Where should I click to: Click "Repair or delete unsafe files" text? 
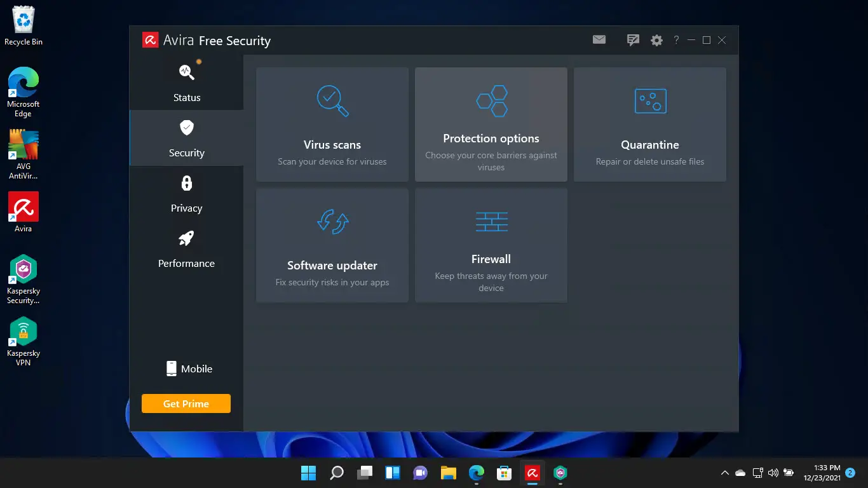[650, 161]
